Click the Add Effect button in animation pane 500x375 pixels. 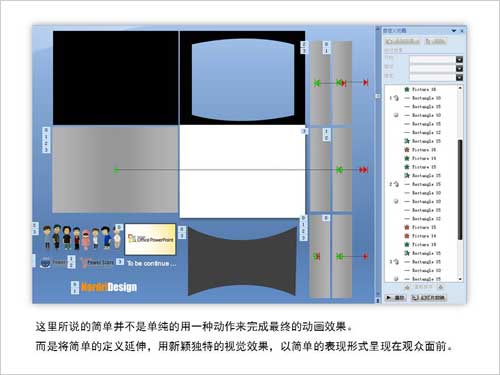[x=402, y=41]
